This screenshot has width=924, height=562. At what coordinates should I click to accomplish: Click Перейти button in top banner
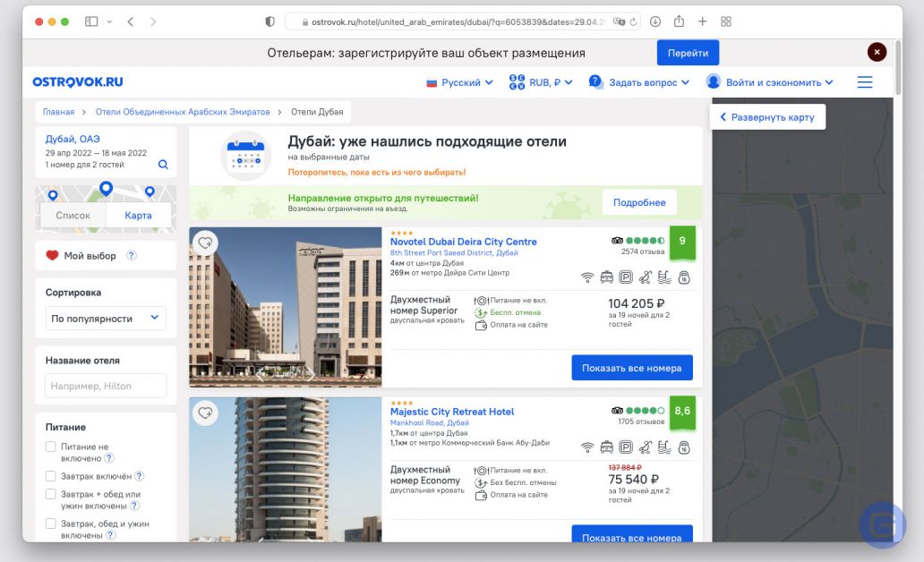coord(688,53)
